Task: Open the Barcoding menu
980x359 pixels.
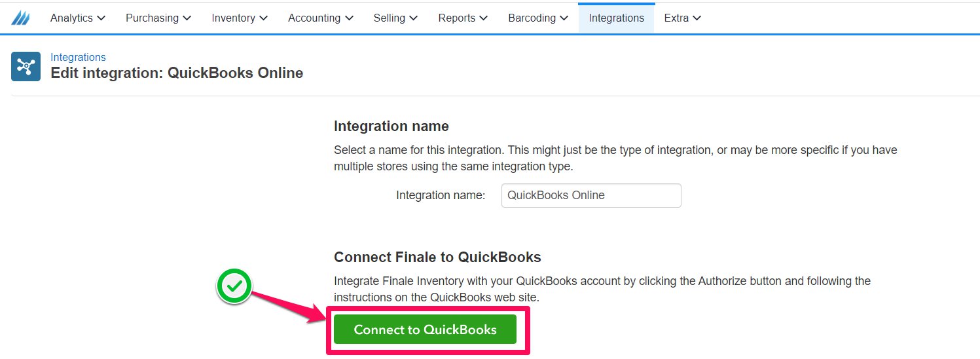Action: tap(538, 18)
